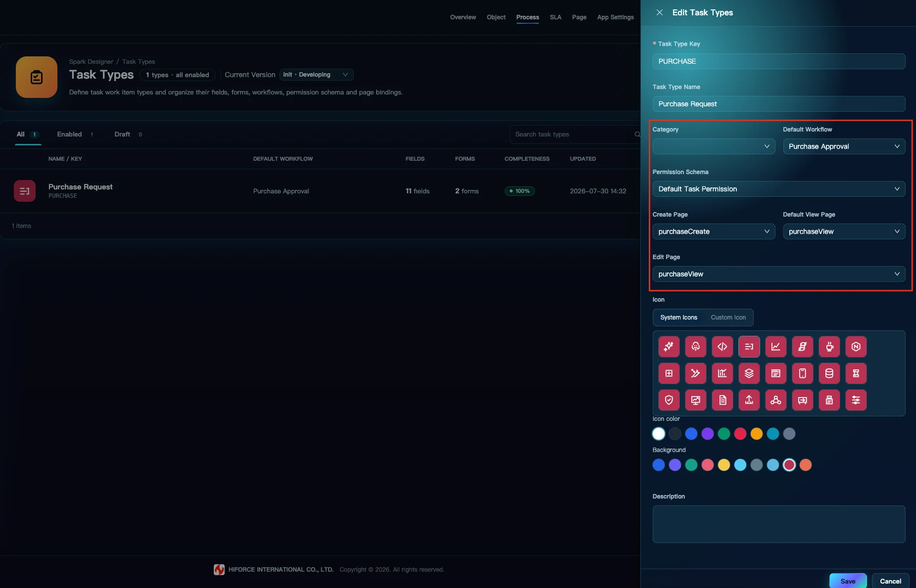Image resolution: width=916 pixels, height=588 pixels.
Task: Select the sliders settings system icon
Action: tap(856, 400)
